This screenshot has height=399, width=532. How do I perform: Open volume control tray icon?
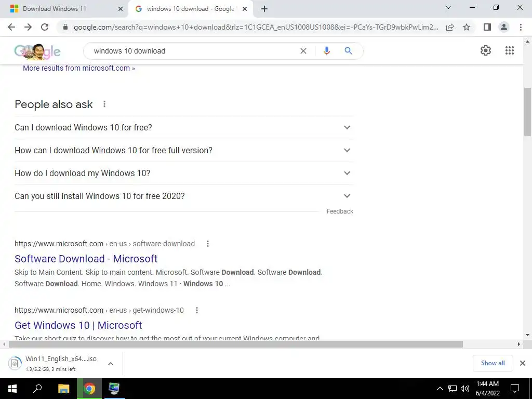coord(465,389)
